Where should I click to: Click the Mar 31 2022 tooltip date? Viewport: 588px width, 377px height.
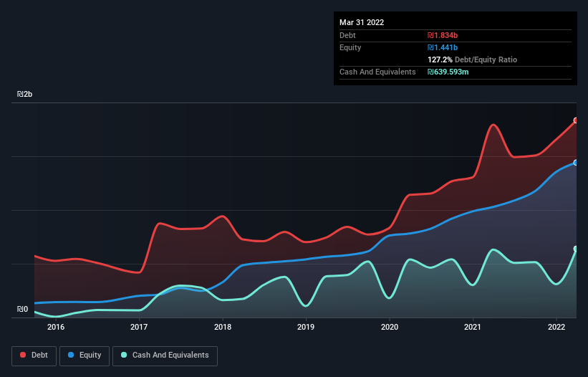362,22
